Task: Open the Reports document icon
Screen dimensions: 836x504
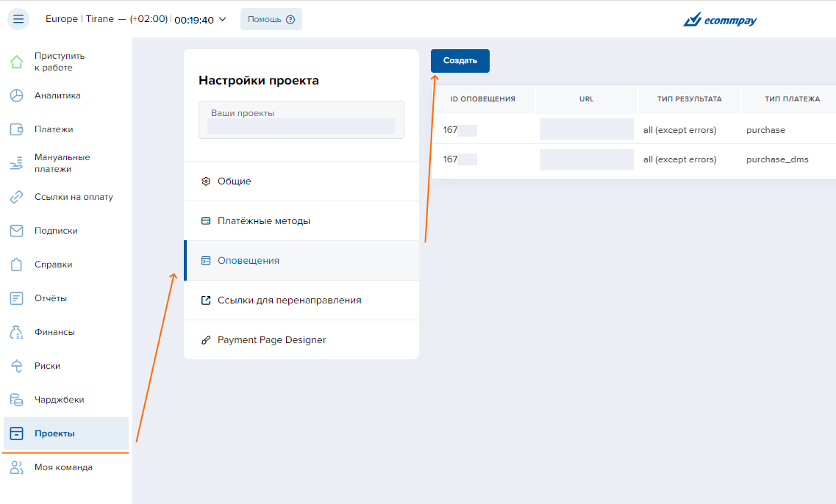Action: [16, 298]
